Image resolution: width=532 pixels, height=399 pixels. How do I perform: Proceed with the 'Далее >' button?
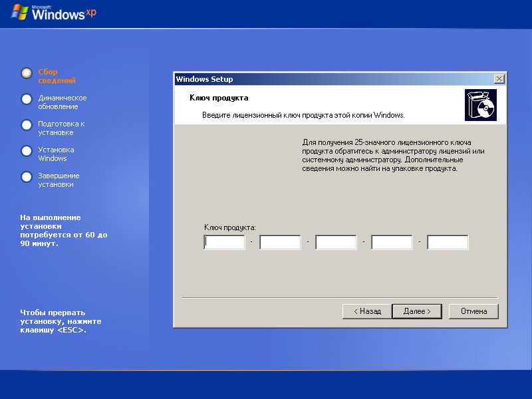click(417, 311)
